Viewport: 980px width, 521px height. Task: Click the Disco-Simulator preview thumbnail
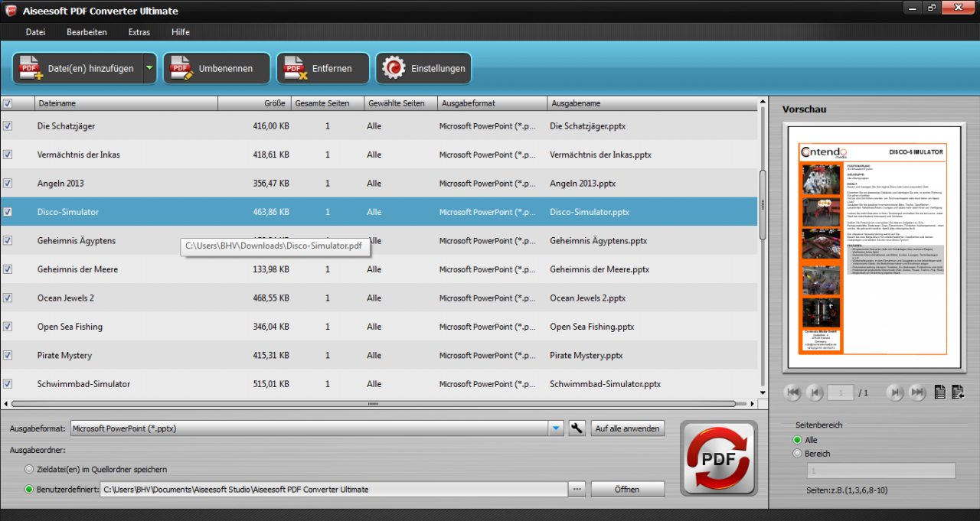(x=873, y=249)
